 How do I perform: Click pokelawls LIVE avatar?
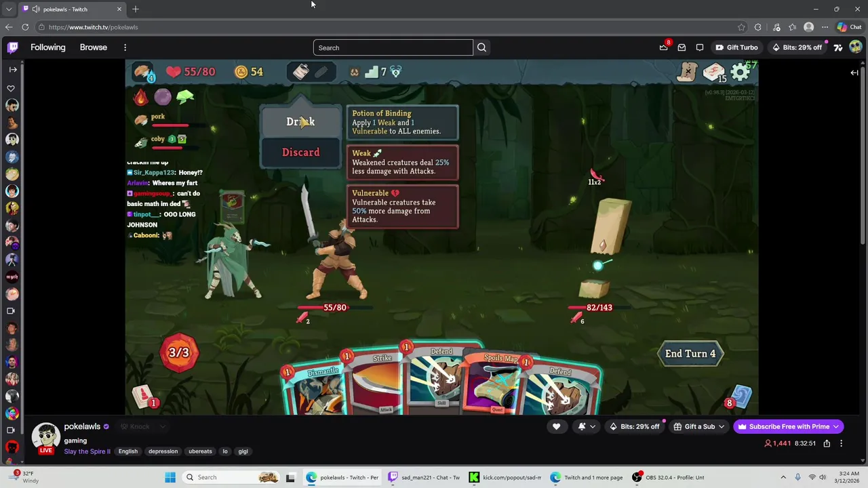(46, 439)
